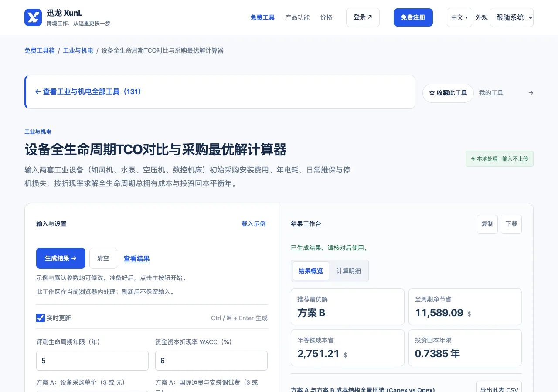Open the 免费工具 nav item
The width and height of the screenshot is (558, 392).
(262, 17)
